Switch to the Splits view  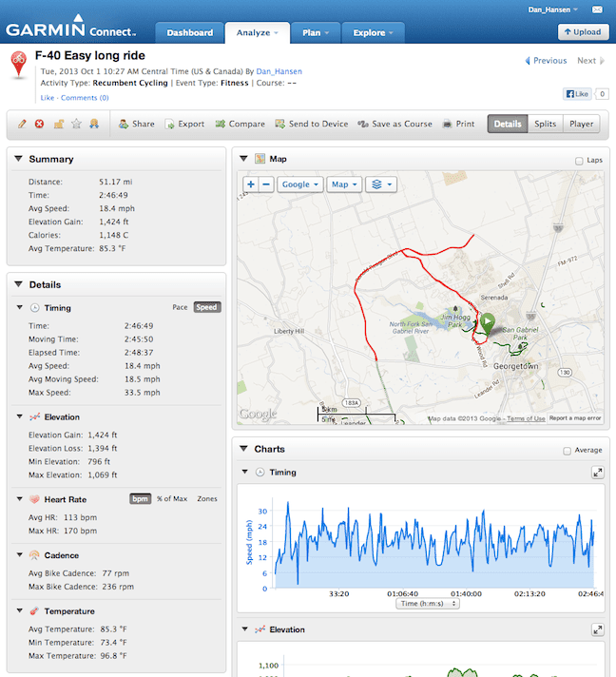pyautogui.click(x=545, y=124)
